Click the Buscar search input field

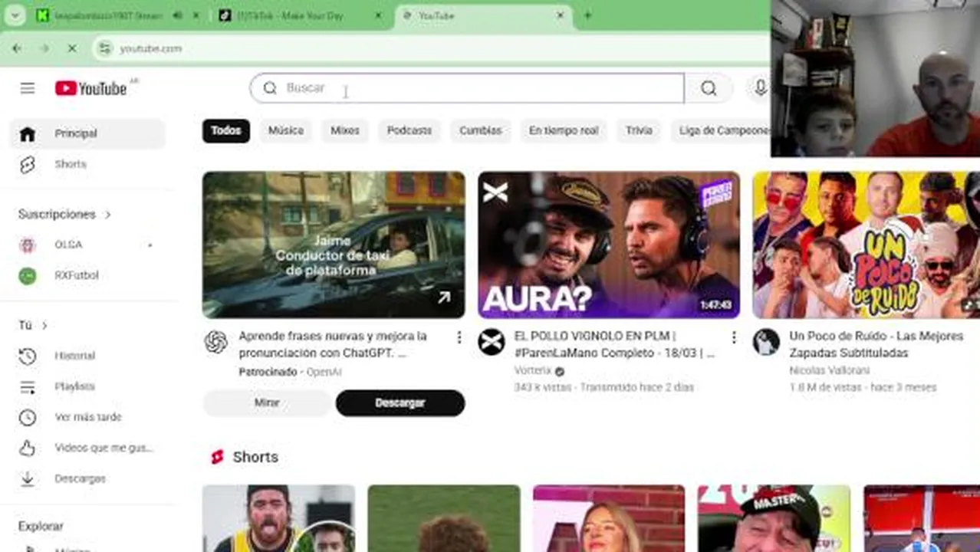467,88
